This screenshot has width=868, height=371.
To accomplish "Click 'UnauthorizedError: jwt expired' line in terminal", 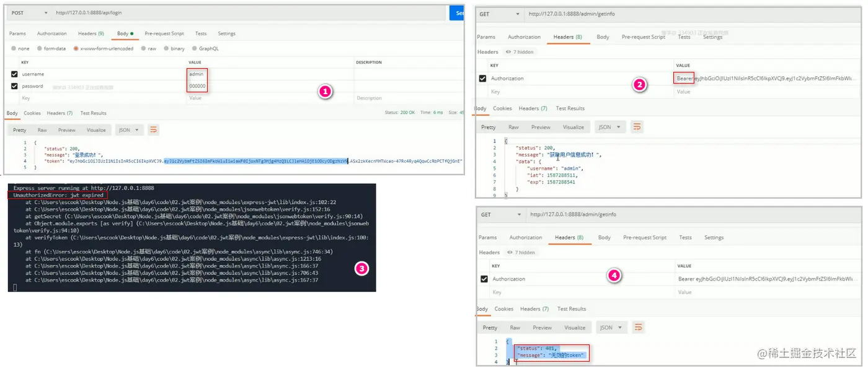I will [x=58, y=195].
